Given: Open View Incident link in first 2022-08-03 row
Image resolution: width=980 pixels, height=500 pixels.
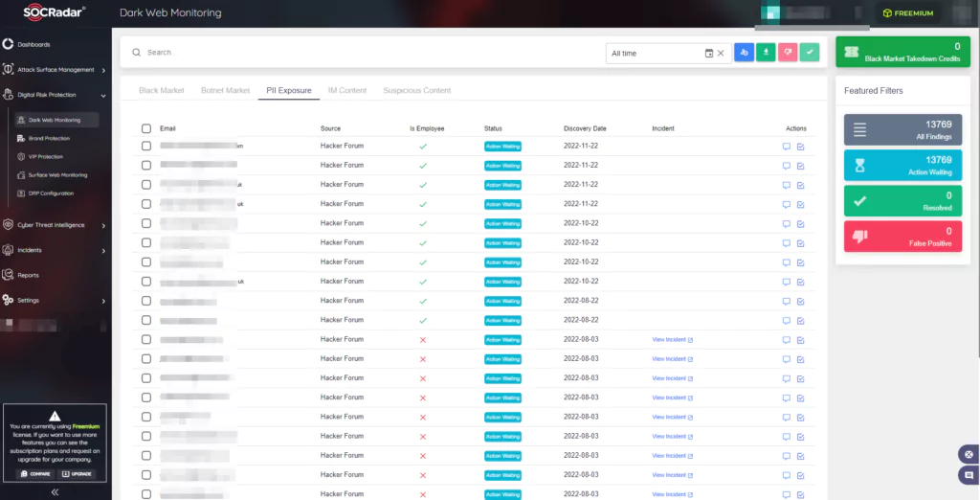Looking at the screenshot, I should (672, 340).
